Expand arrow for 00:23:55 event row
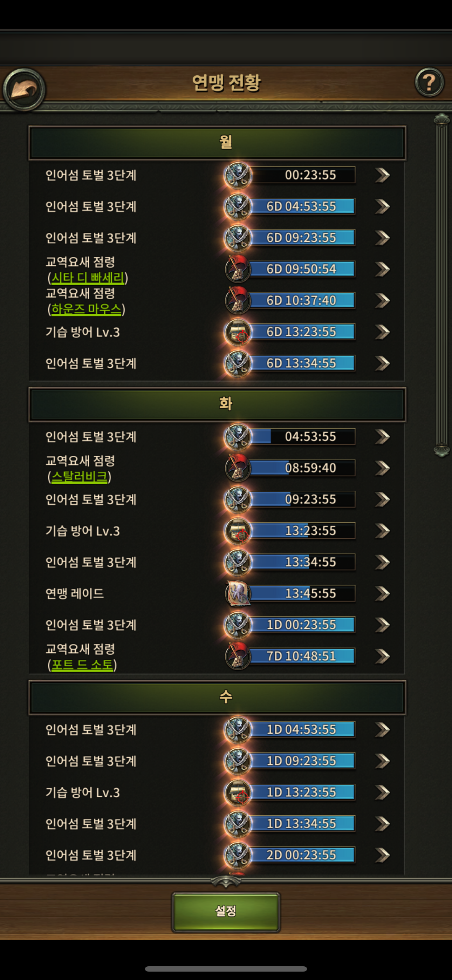Screen dimensions: 452x980 coord(382,175)
